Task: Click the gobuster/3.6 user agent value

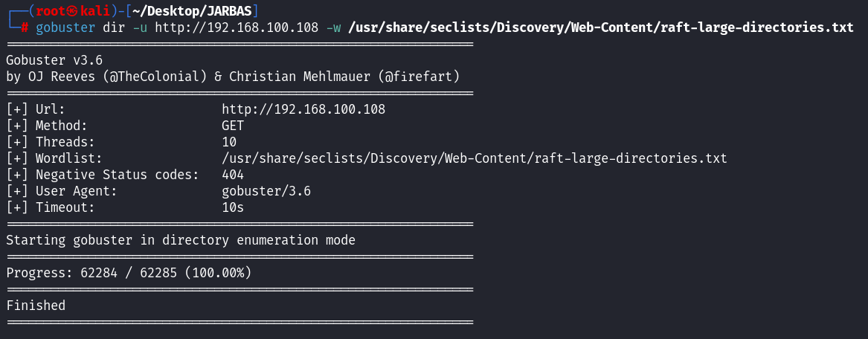Action: tap(266, 191)
